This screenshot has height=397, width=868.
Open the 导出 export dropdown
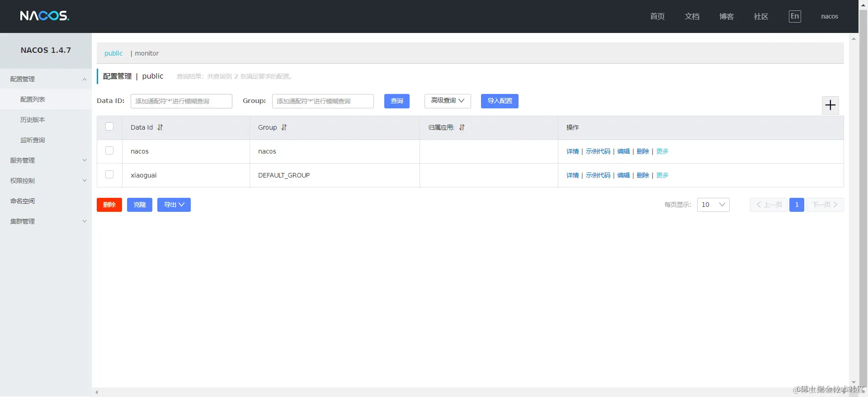click(x=174, y=205)
